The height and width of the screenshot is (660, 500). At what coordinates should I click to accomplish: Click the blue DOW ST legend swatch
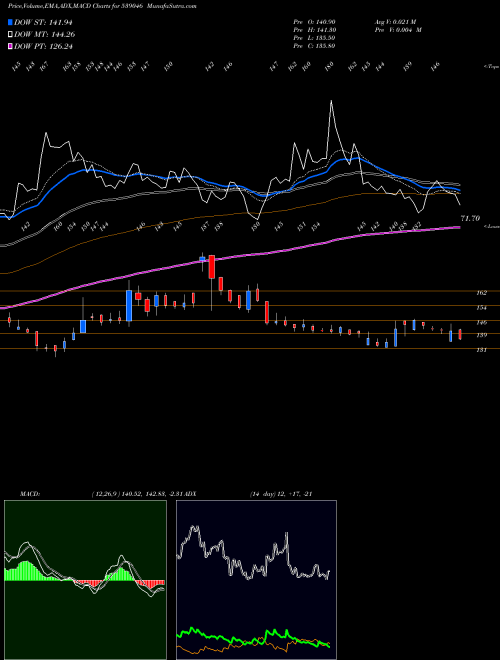[x=10, y=23]
